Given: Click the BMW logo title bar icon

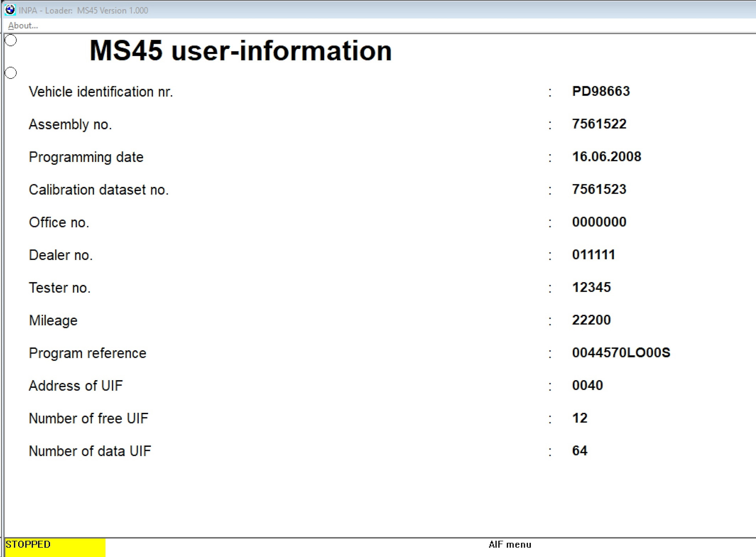Looking at the screenshot, I should coord(10,10).
